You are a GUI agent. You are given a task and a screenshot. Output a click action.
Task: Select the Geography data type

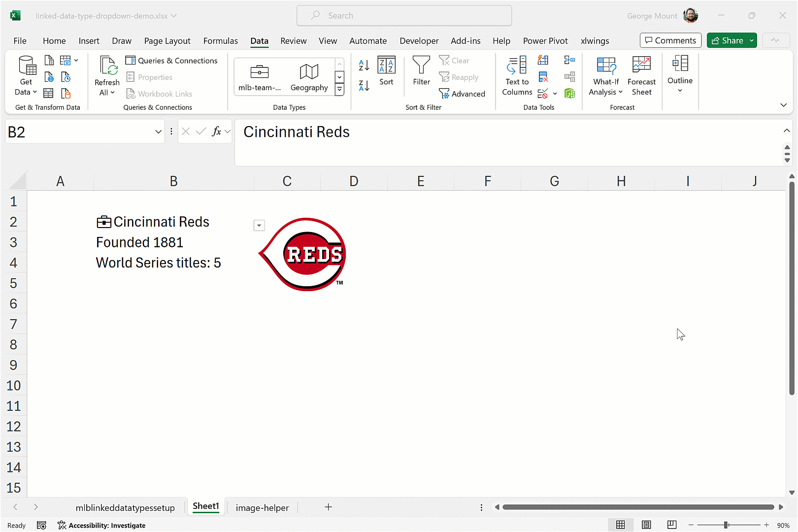(x=309, y=77)
